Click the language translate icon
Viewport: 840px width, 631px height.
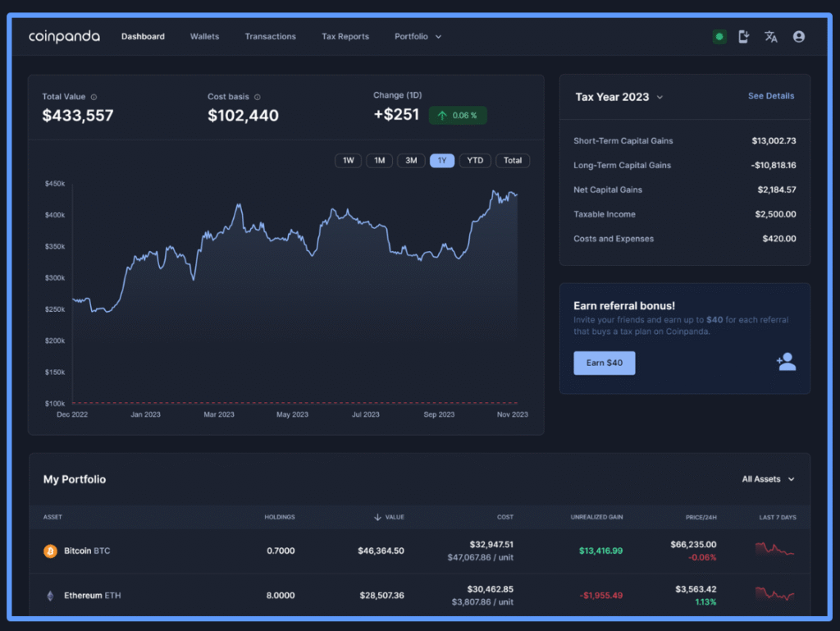click(x=771, y=36)
